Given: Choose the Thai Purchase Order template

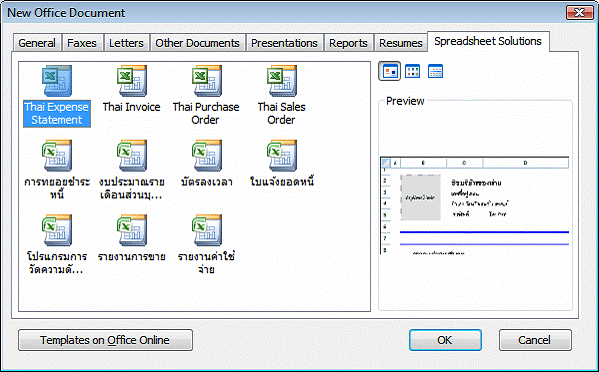Looking at the screenshot, I should click(x=206, y=81).
